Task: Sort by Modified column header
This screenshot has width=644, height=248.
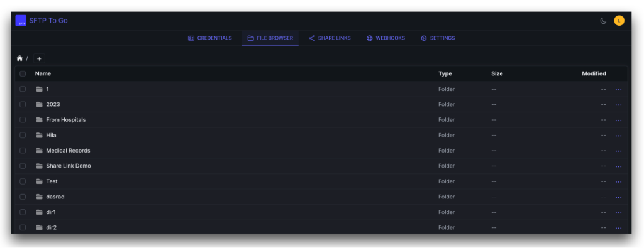Action: click(594, 74)
